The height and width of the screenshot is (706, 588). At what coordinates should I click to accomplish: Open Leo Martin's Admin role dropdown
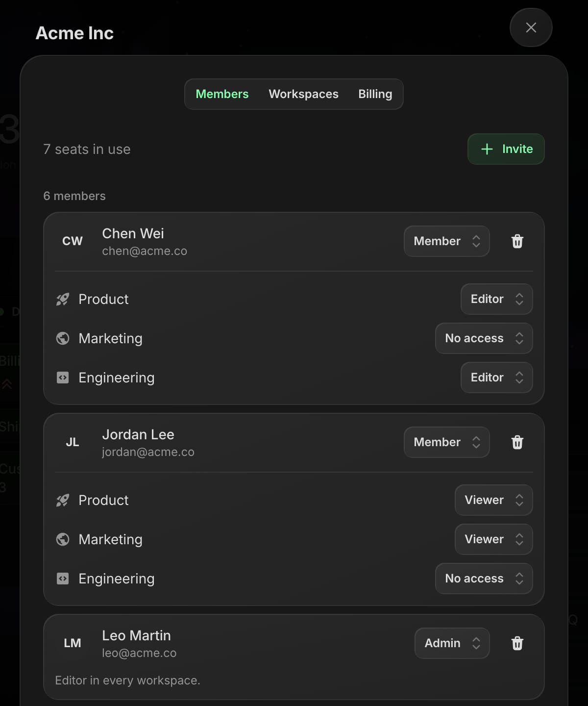point(452,643)
